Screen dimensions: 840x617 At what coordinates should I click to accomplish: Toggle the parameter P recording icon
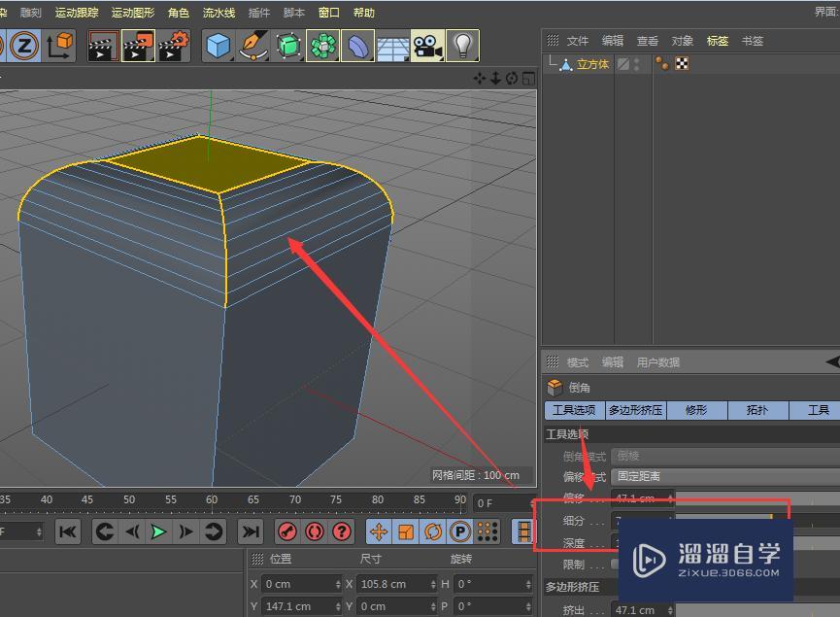(459, 531)
